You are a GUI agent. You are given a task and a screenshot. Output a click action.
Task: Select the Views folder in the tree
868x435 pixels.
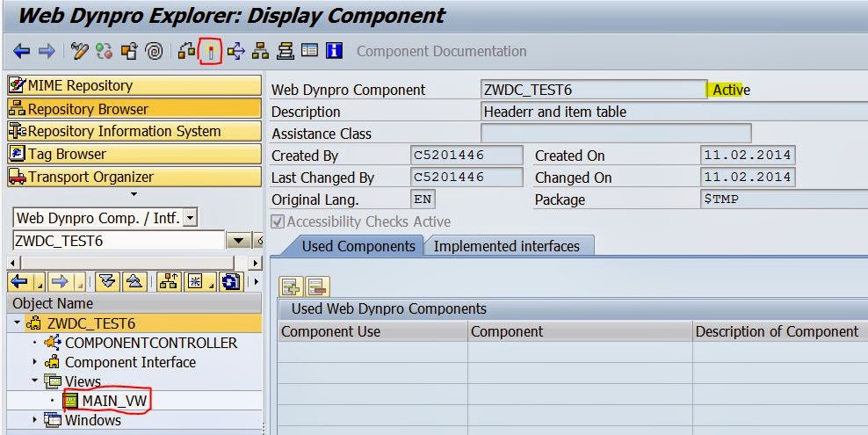(x=83, y=381)
